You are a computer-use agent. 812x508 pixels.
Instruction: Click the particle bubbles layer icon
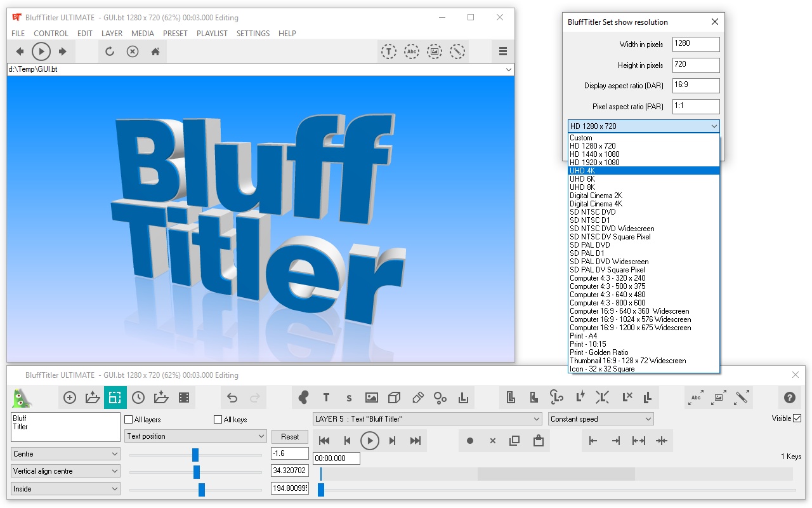[440, 398]
